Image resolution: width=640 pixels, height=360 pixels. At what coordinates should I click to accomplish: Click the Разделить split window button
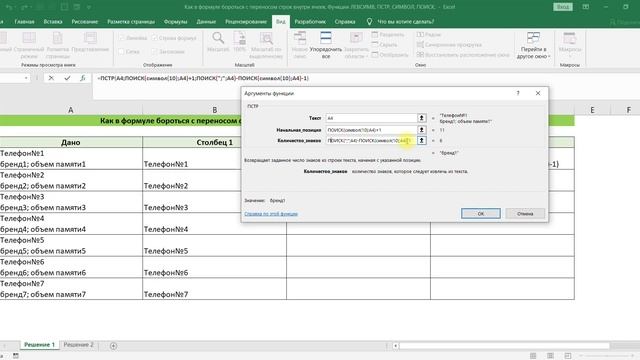pyautogui.click(x=388, y=35)
